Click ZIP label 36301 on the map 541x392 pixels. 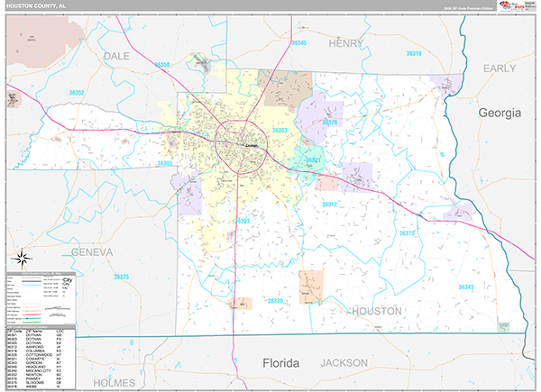point(242,221)
